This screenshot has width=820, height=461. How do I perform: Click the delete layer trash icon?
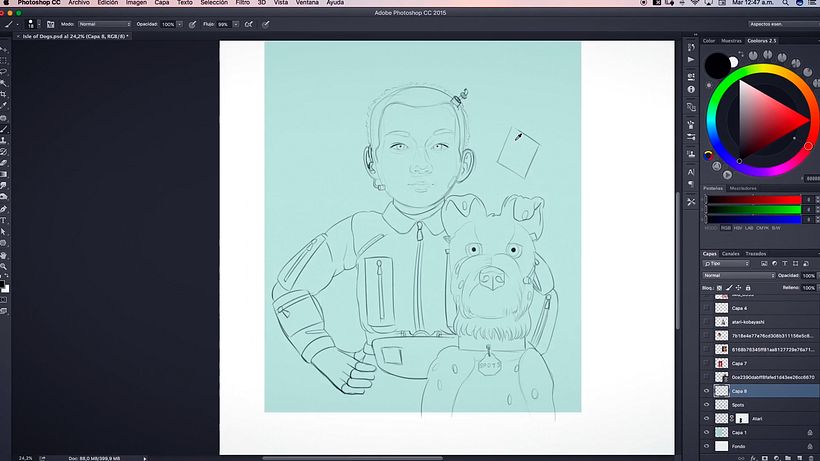click(811, 458)
